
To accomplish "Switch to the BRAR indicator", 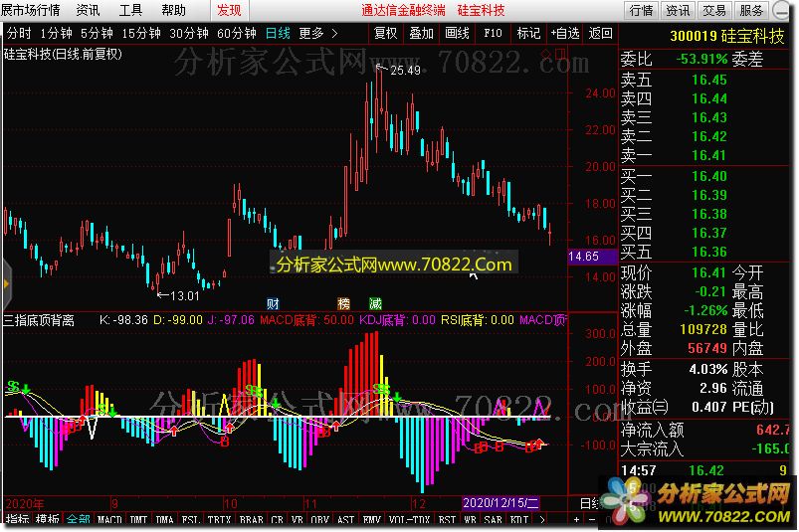I will [x=251, y=520].
